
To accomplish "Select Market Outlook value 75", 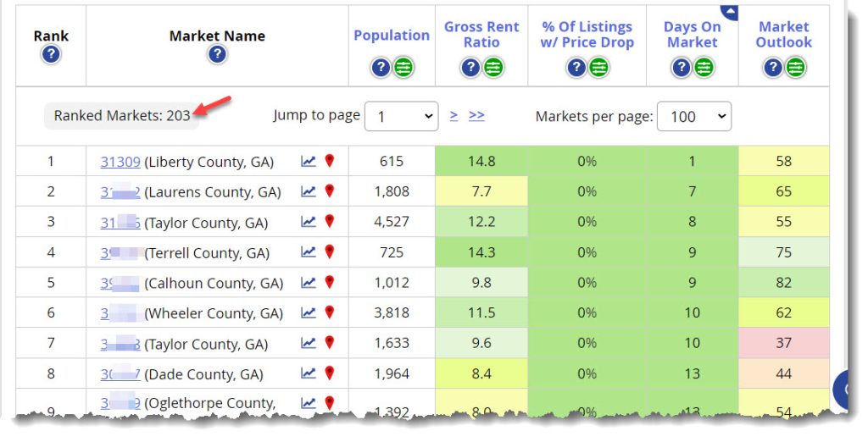I will click(784, 252).
